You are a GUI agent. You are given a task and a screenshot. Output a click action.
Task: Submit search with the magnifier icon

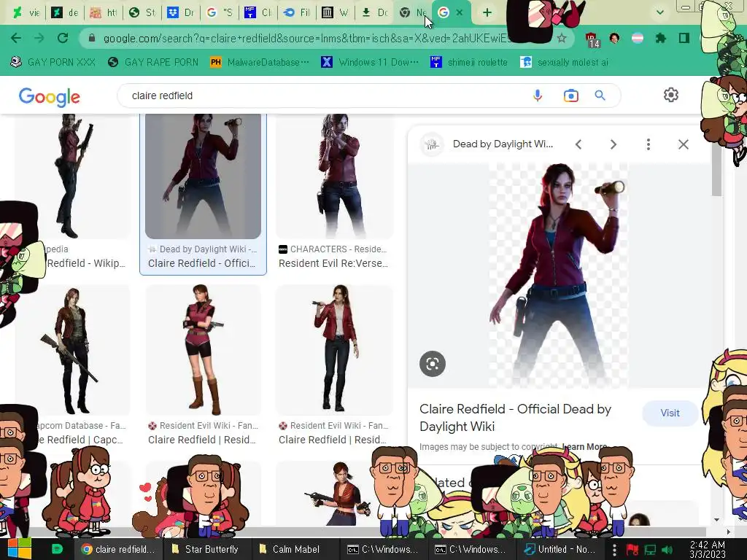coord(600,96)
